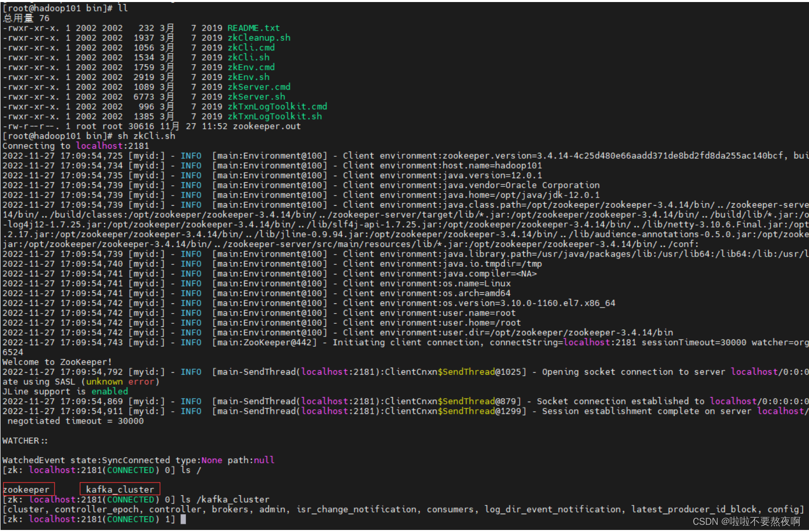
Task: Click 'Initiating client connection' log text
Action: point(406,343)
